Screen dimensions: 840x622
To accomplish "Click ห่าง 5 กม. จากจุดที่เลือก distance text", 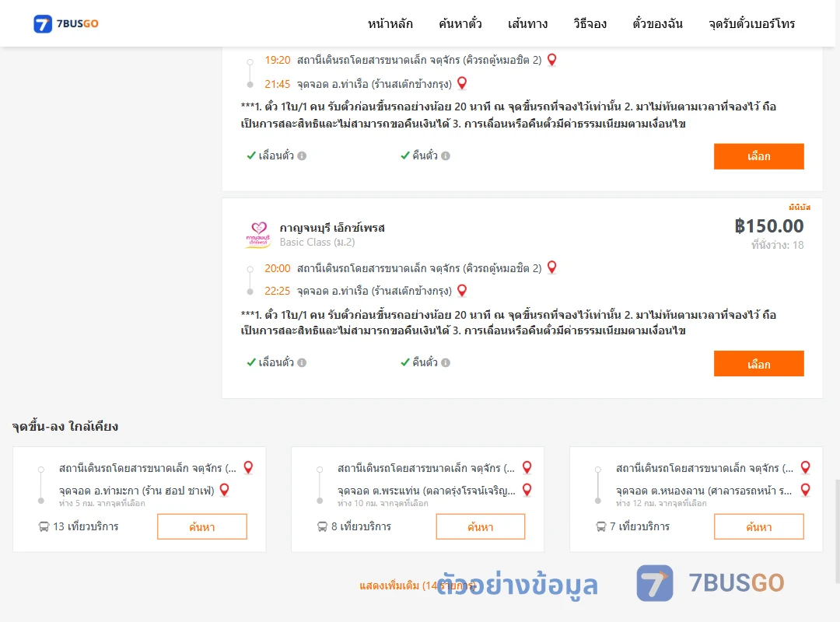I will [102, 503].
